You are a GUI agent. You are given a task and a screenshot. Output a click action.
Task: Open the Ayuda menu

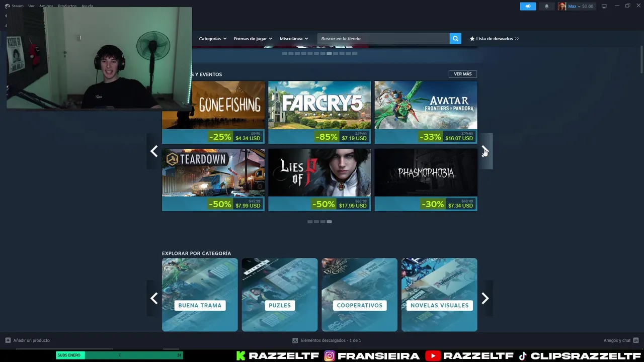pyautogui.click(x=87, y=6)
